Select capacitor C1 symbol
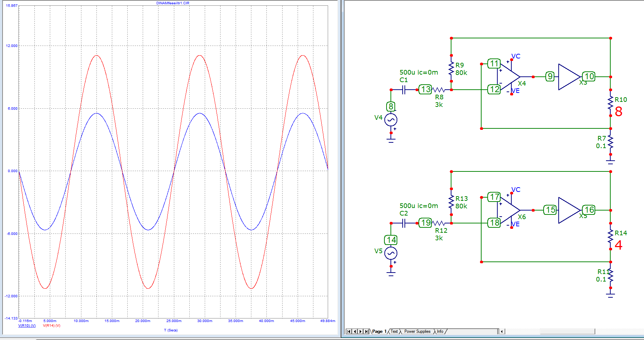644x340 pixels. point(404,90)
